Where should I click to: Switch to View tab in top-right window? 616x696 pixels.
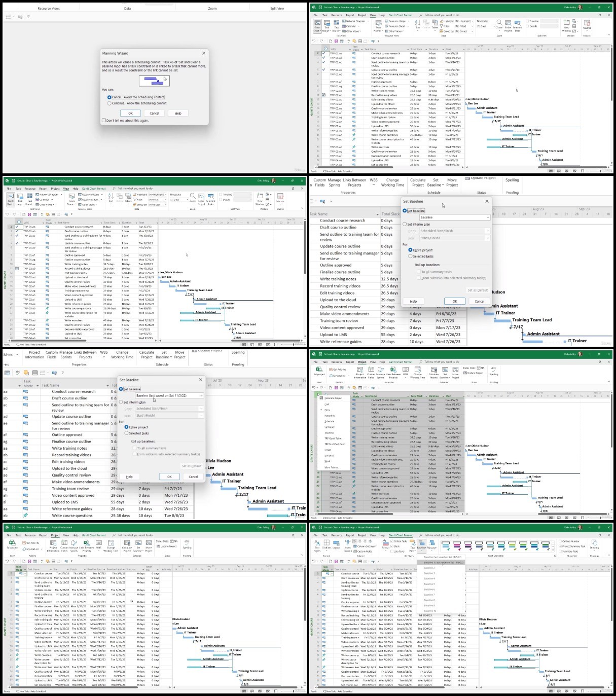coord(373,15)
